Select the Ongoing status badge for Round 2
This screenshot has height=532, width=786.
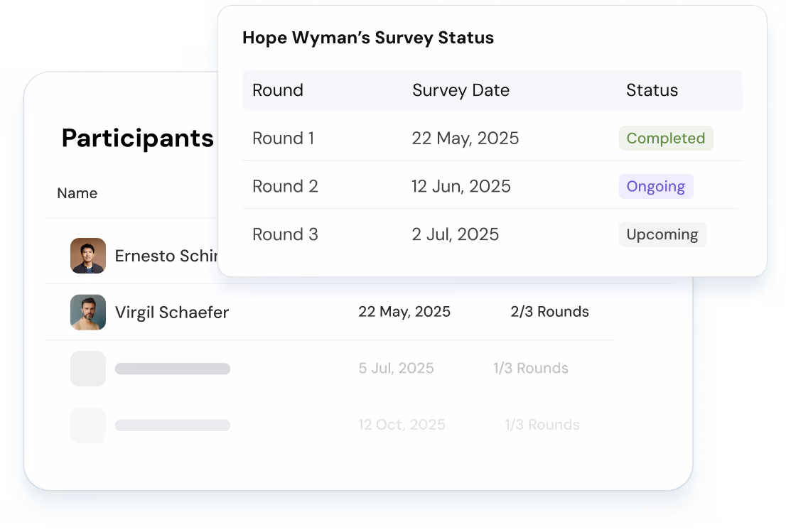point(655,186)
